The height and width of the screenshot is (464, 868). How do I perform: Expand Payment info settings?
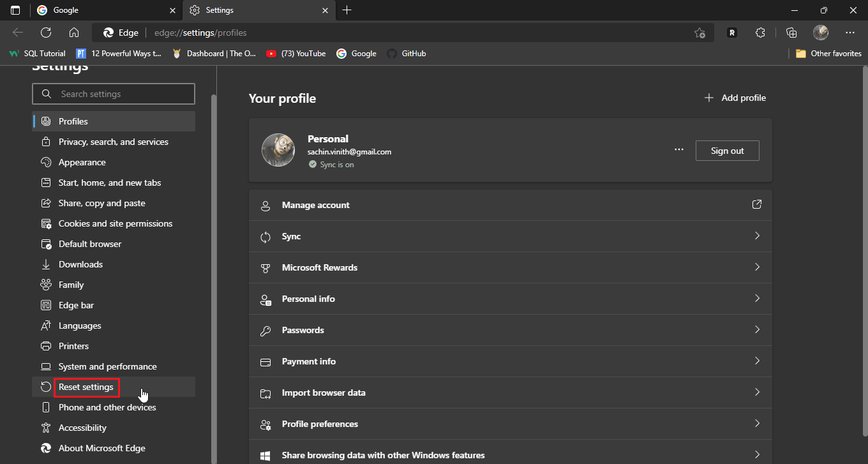click(x=510, y=361)
